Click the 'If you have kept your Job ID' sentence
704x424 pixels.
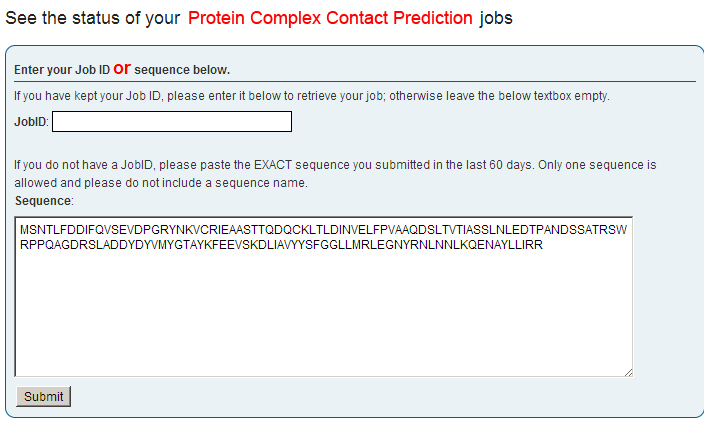(x=310, y=97)
